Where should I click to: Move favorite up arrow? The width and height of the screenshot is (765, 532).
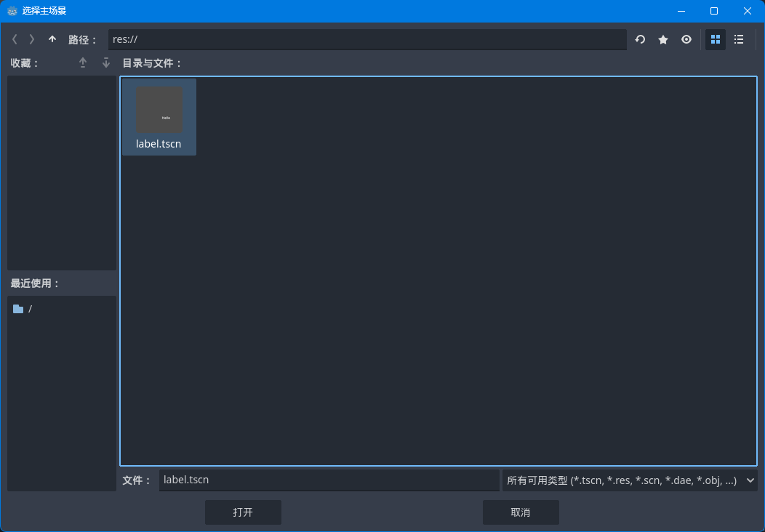pos(83,63)
